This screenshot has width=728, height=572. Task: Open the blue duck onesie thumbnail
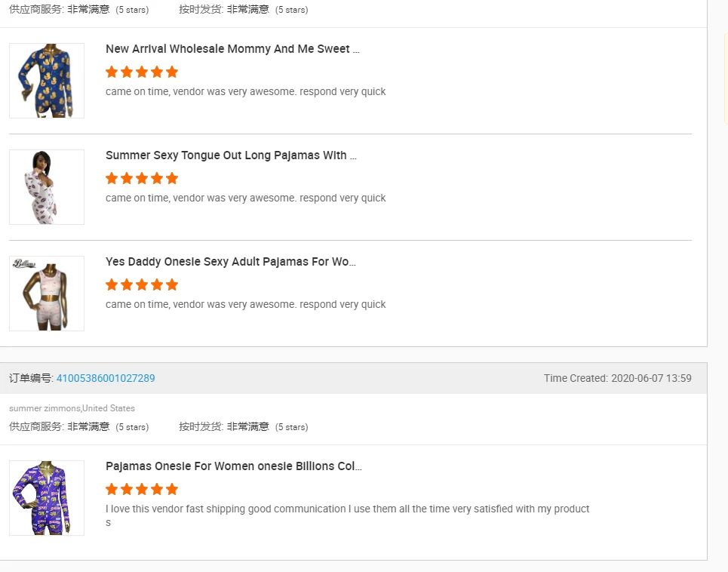pyautogui.click(x=47, y=81)
